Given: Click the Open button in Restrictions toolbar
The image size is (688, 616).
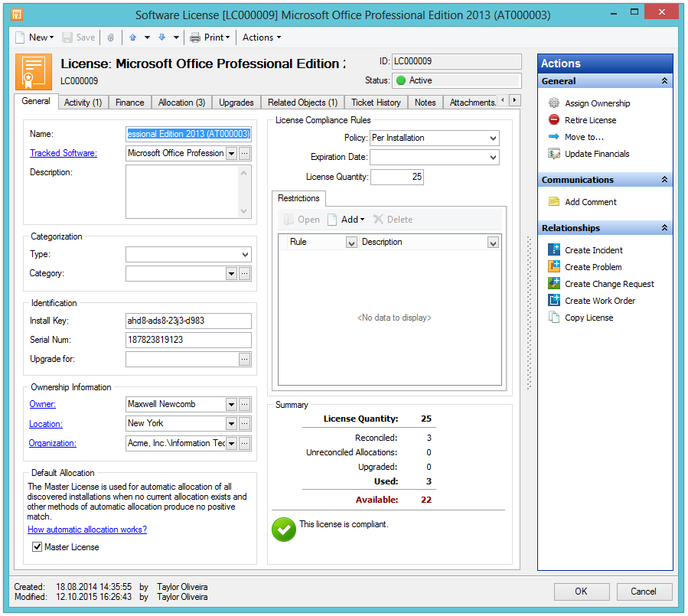Looking at the screenshot, I should click(302, 220).
